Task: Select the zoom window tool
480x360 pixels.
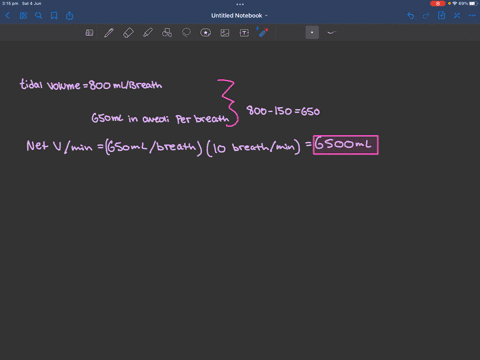Action: (x=89, y=33)
